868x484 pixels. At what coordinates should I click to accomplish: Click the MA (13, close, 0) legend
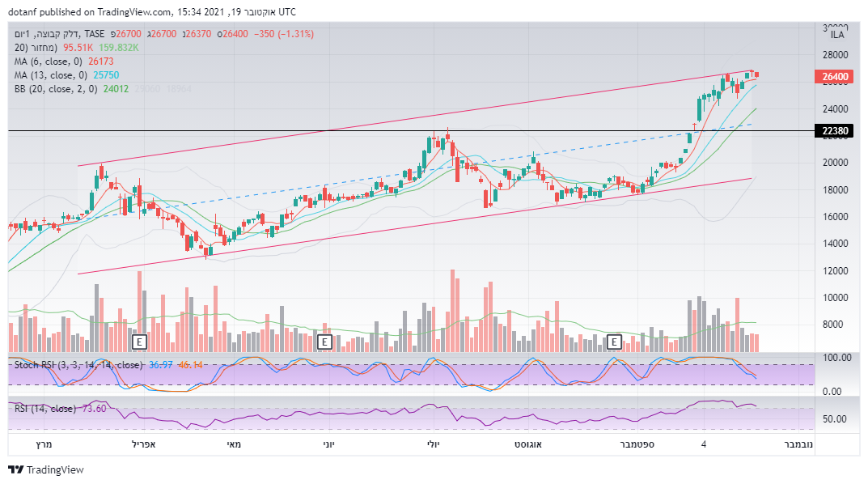[x=51, y=75]
